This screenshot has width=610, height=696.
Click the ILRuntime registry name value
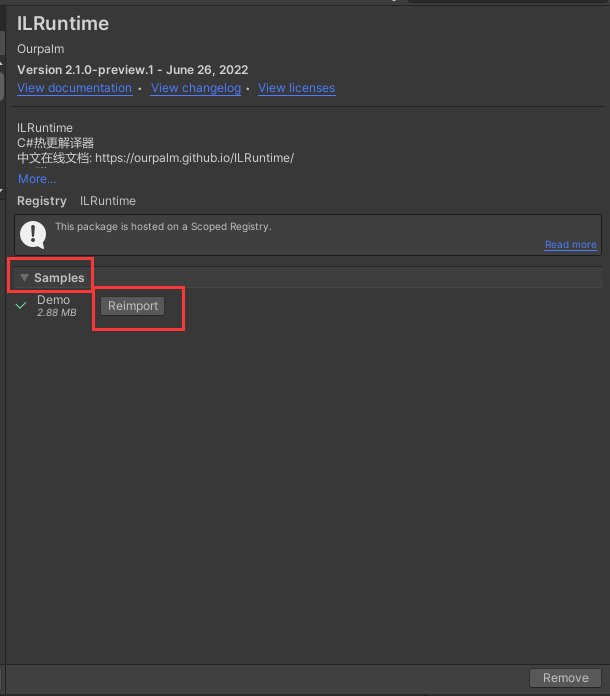(x=108, y=201)
